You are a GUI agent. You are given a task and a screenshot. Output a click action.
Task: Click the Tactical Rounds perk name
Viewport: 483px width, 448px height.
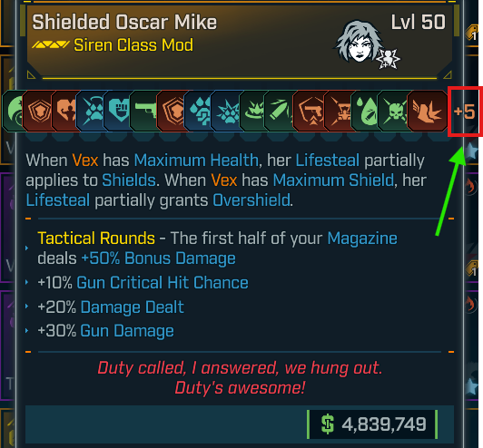[96, 239]
